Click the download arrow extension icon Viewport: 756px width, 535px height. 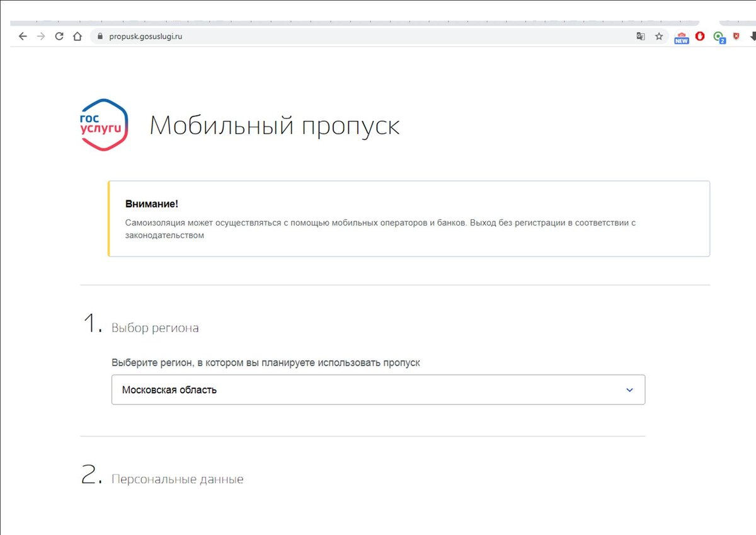coord(752,37)
